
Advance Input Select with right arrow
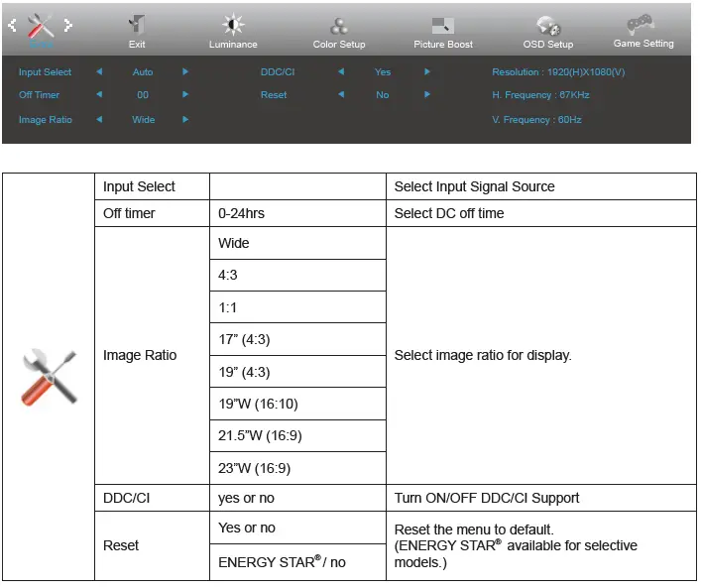coord(185,71)
